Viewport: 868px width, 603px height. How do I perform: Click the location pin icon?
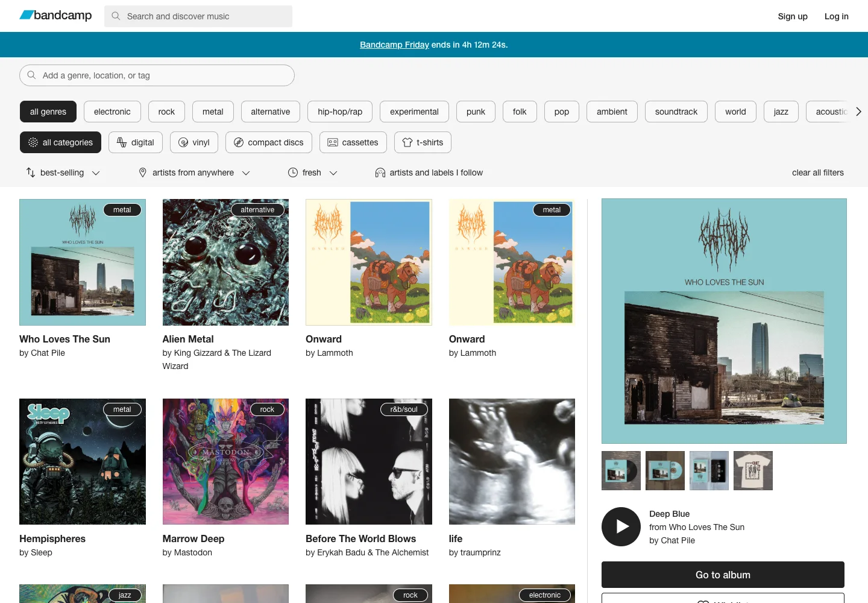pos(143,172)
